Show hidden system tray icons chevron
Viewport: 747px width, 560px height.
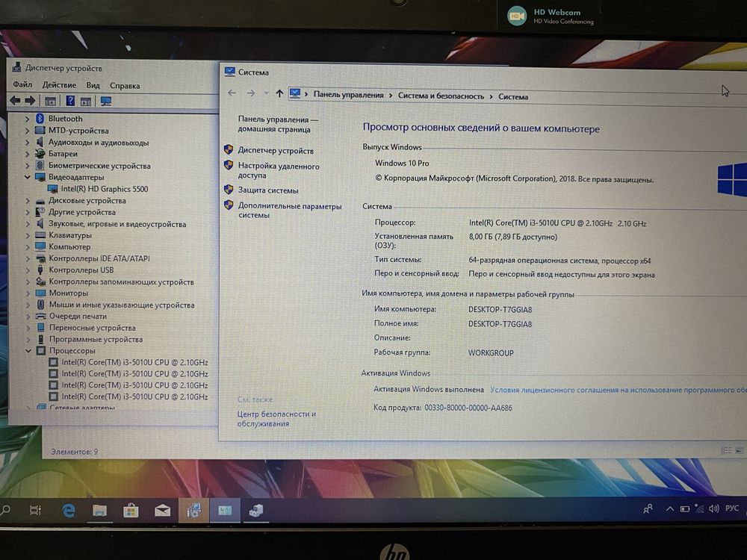[670, 508]
